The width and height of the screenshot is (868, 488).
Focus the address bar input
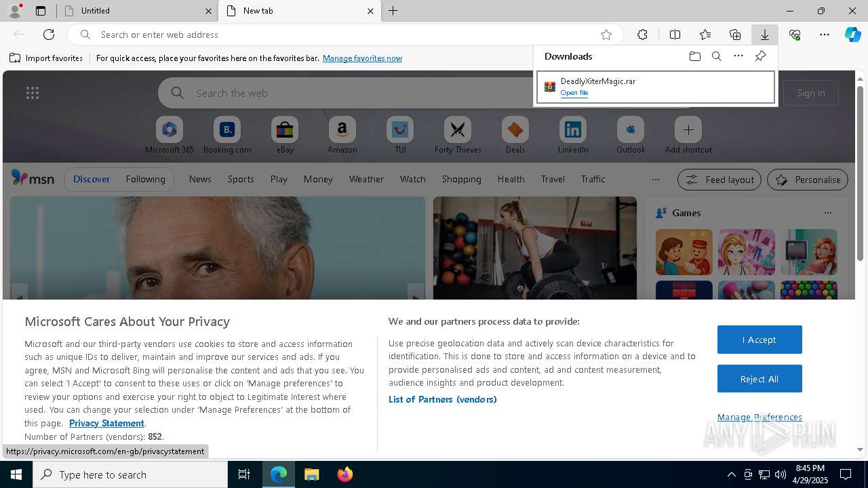pyautogui.click(x=346, y=35)
